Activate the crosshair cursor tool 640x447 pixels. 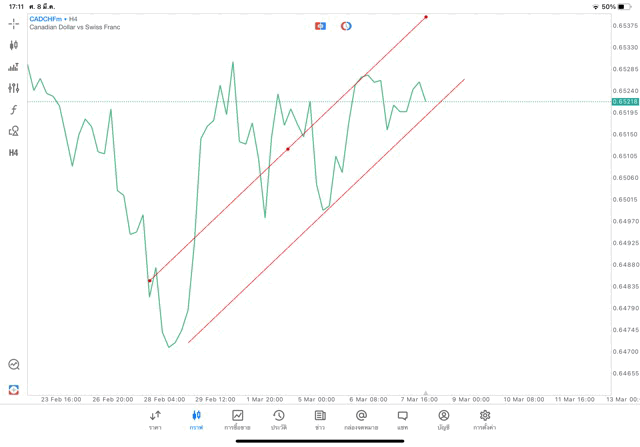(14, 23)
